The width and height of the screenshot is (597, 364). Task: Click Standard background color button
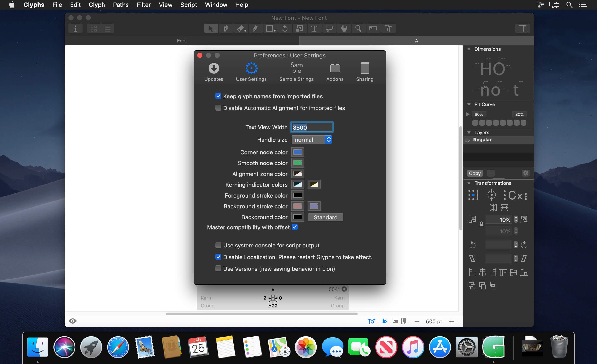tap(325, 217)
